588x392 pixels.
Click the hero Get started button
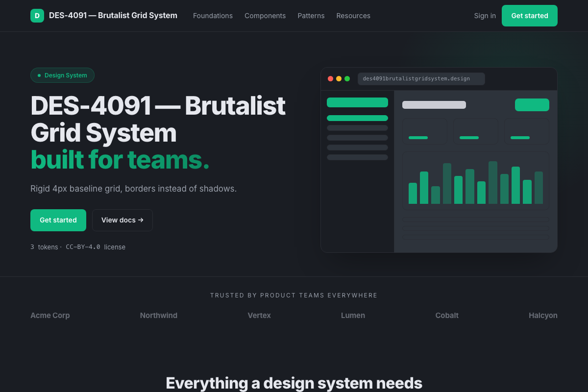[x=58, y=220]
